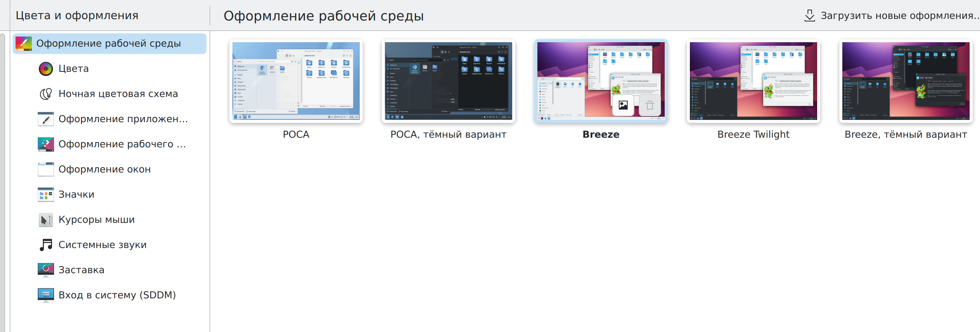Screen dimensions: 980x332
Task: Select the Breeze, тёмный вариант thumbnail
Action: (x=906, y=81)
